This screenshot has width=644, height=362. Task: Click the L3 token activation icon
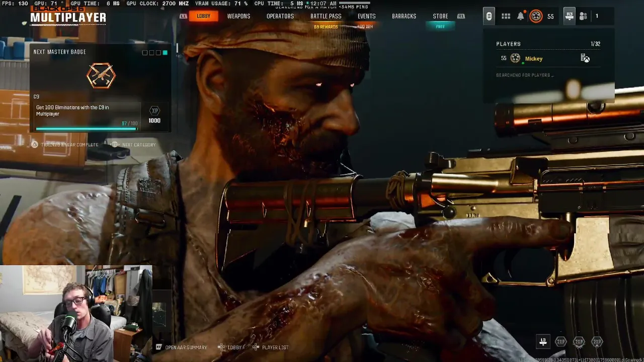tap(543, 342)
